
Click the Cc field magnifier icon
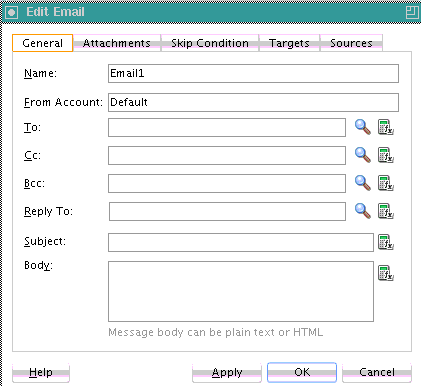coord(363,155)
